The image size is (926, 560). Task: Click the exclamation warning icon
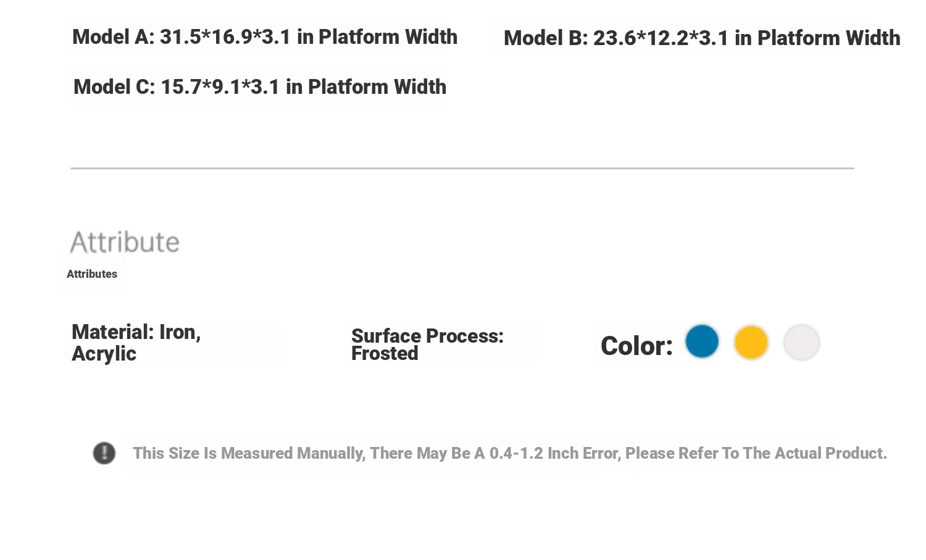coord(104,453)
